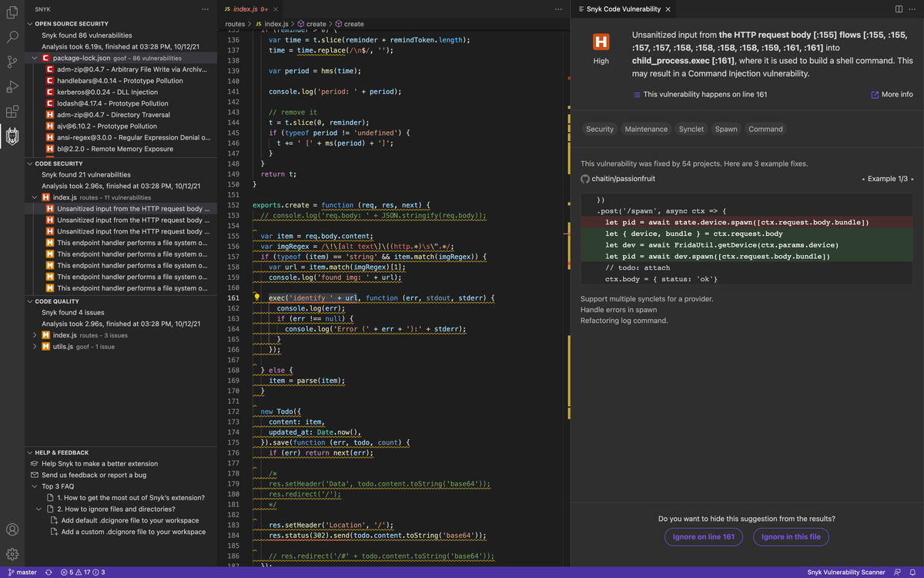Collapse FAQ 2 ignore files and directories
This screenshot has height=578, width=924.
tap(39, 509)
